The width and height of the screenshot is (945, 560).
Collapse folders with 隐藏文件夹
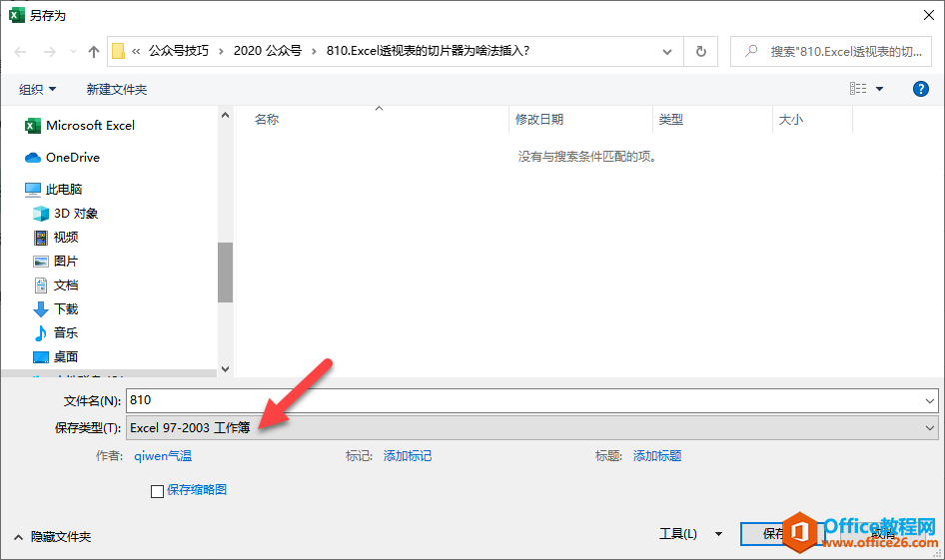[52, 536]
